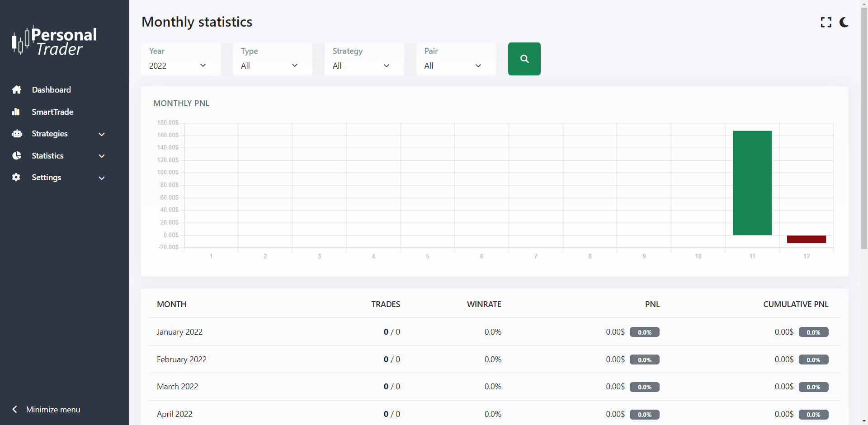
Task: Click the Dashboard home icon
Action: click(x=17, y=90)
